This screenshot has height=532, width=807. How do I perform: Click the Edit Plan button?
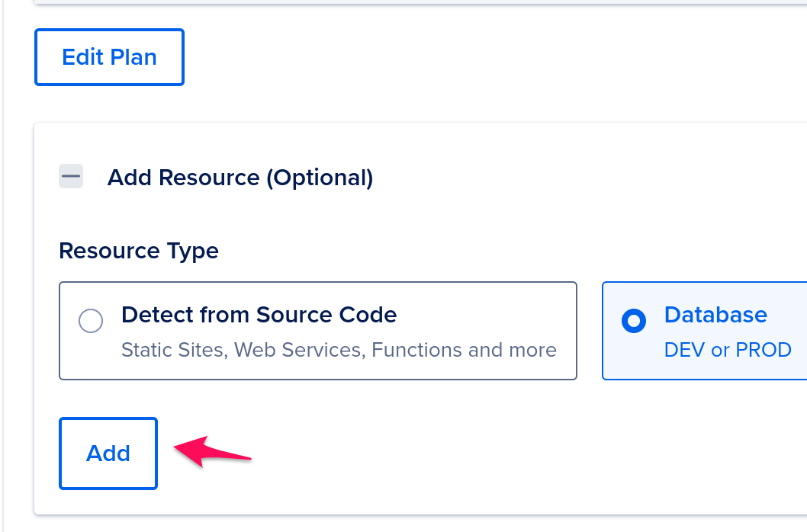point(109,57)
